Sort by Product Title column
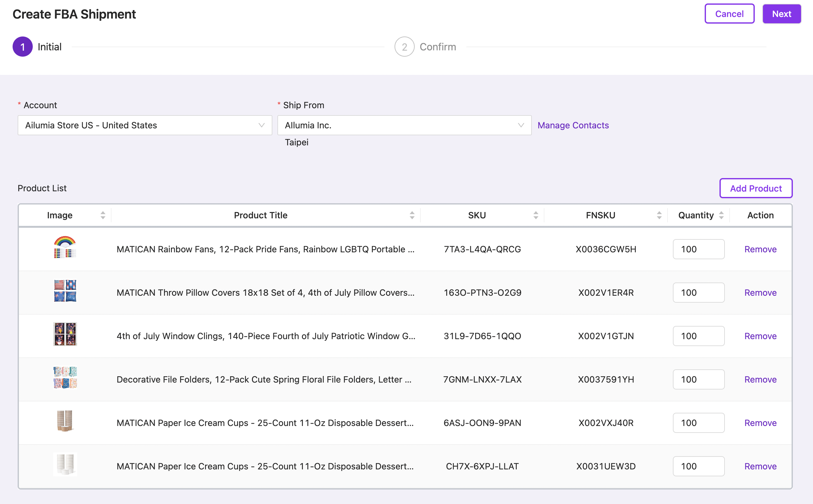Image resolution: width=813 pixels, height=504 pixels. 412,215
